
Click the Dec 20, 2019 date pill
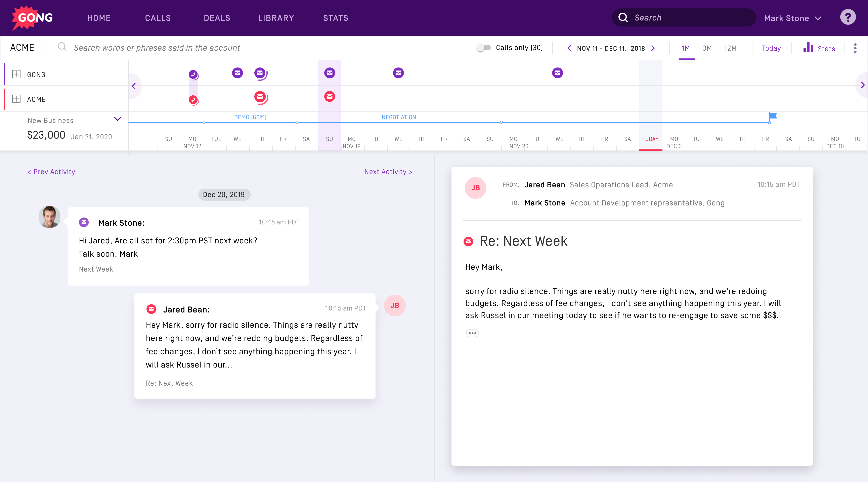pos(224,195)
